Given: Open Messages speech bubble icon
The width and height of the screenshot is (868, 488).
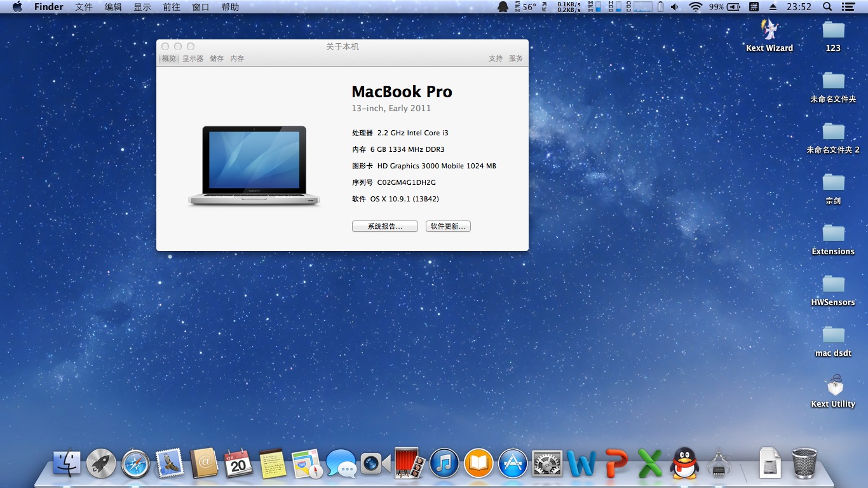Looking at the screenshot, I should [342, 463].
